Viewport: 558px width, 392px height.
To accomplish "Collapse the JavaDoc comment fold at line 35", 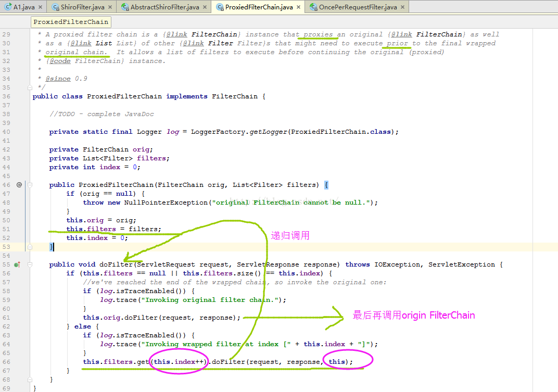I will [30, 87].
